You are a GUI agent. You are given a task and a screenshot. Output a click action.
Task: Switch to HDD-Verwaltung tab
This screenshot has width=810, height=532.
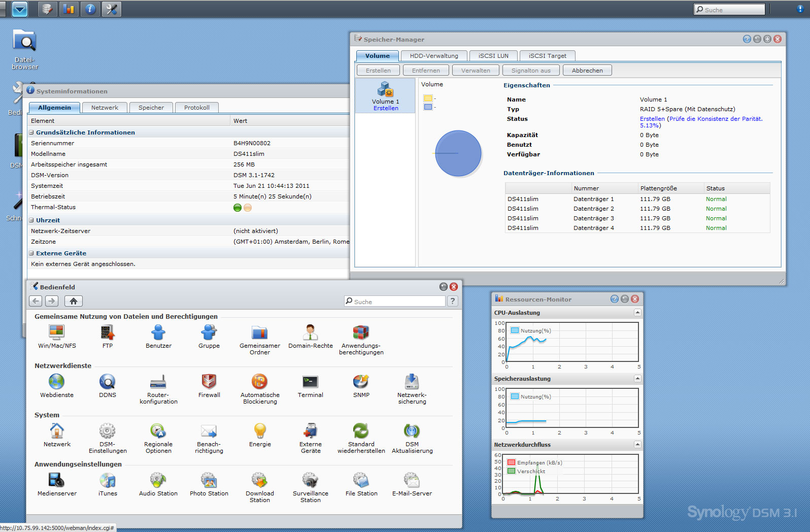434,56
